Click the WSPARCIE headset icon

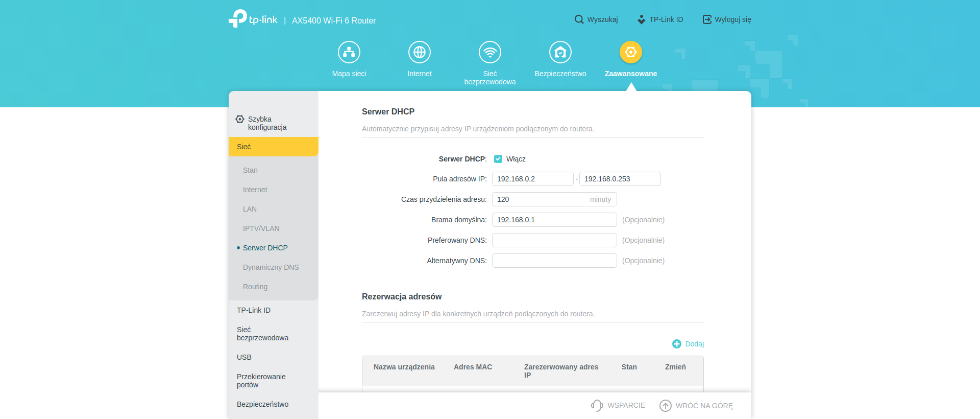[597, 405]
